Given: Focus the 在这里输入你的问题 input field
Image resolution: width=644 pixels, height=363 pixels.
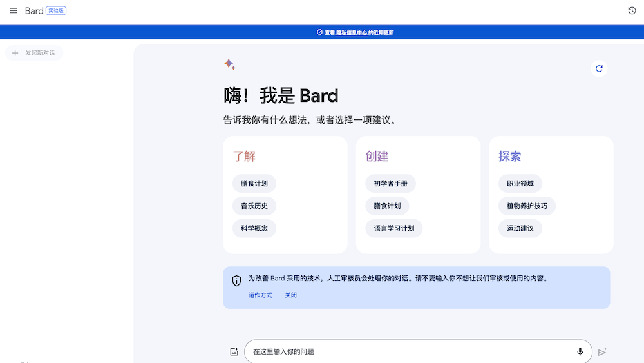Looking at the screenshot, I should tap(418, 351).
